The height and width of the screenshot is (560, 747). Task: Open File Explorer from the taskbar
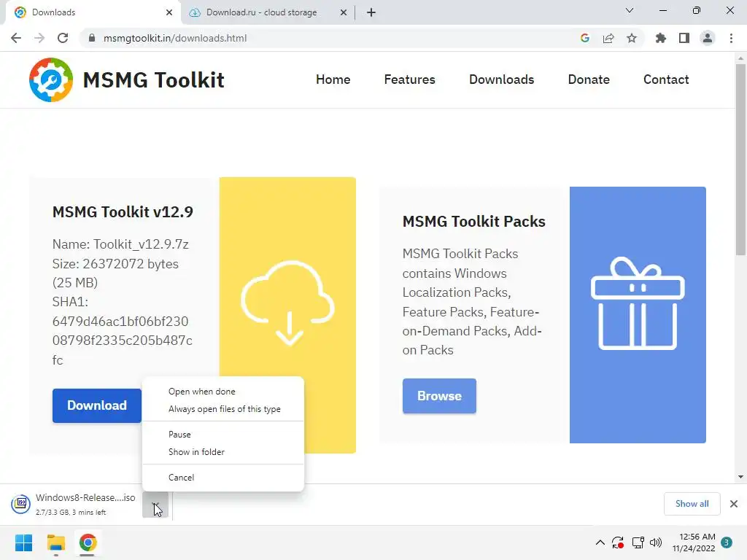[55, 542]
